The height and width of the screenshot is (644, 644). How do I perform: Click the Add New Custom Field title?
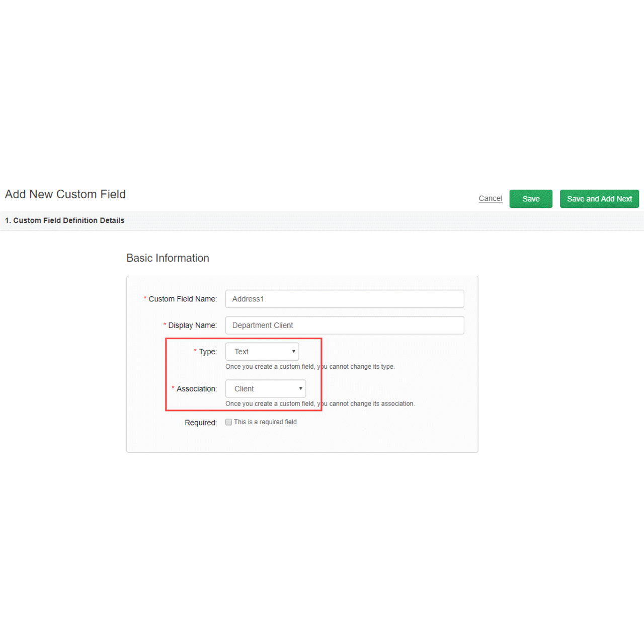click(65, 194)
